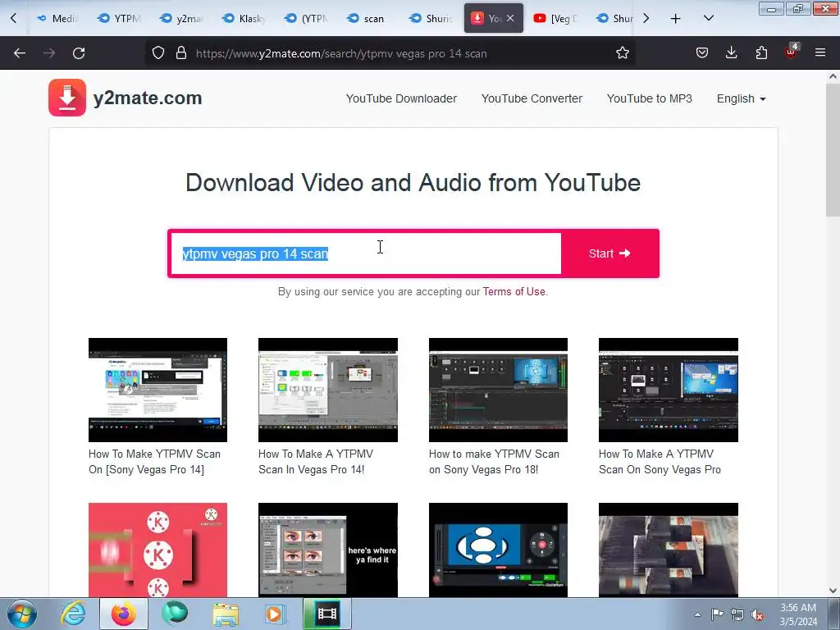Switch to the YouTube [Veg tab
Viewport: 840px width, 630px height.
click(555, 18)
